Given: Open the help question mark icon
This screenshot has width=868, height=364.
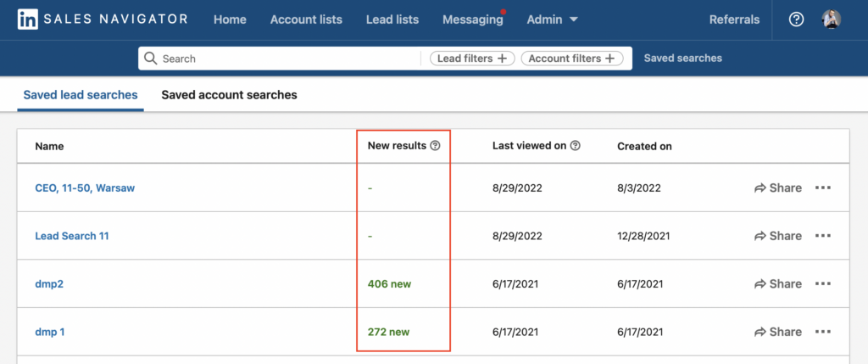Looking at the screenshot, I should point(796,20).
